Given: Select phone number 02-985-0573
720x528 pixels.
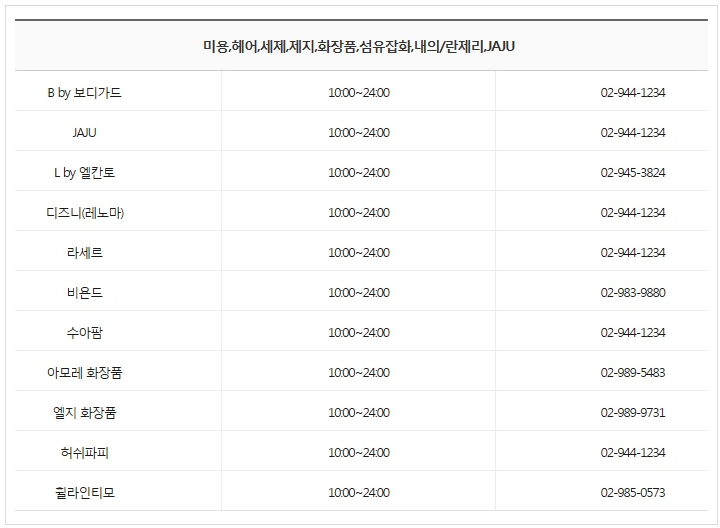Looking at the screenshot, I should pyautogui.click(x=633, y=492).
